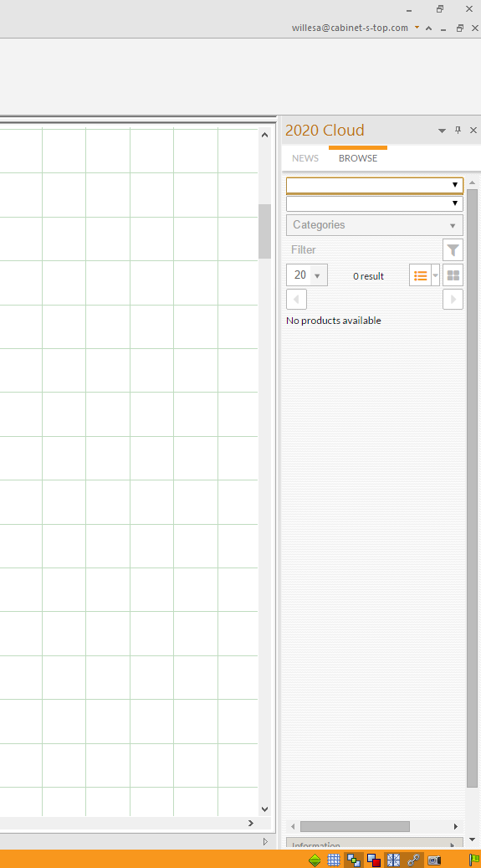The height and width of the screenshot is (868, 481).
Task: Click the chain link icon in status bar
Action: click(x=413, y=860)
